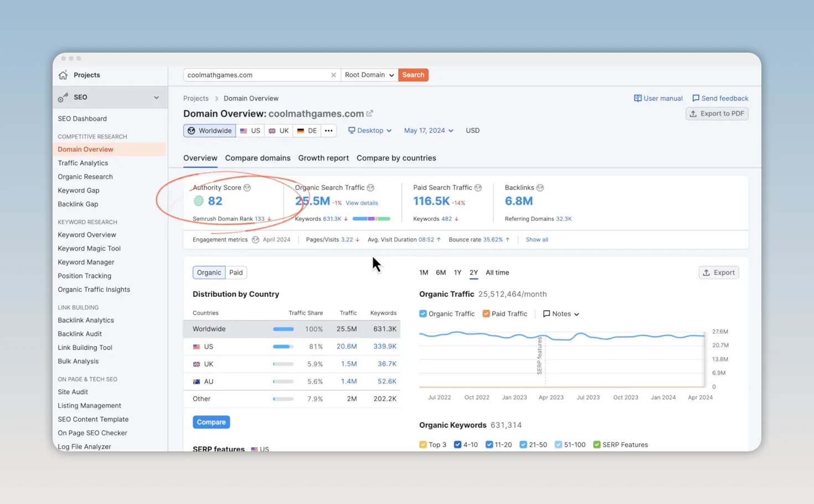The image size is (814, 504).
Task: Click the US traffic share bar
Action: (x=283, y=347)
